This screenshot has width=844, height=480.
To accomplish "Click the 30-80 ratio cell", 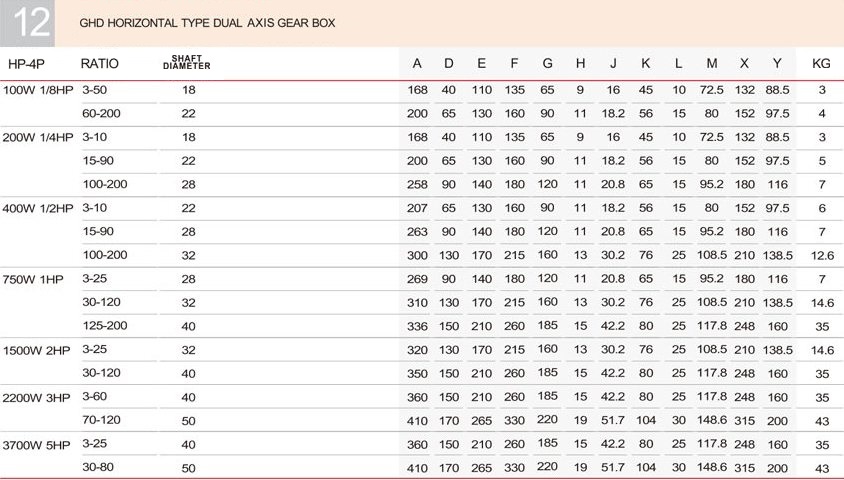I will [x=98, y=467].
